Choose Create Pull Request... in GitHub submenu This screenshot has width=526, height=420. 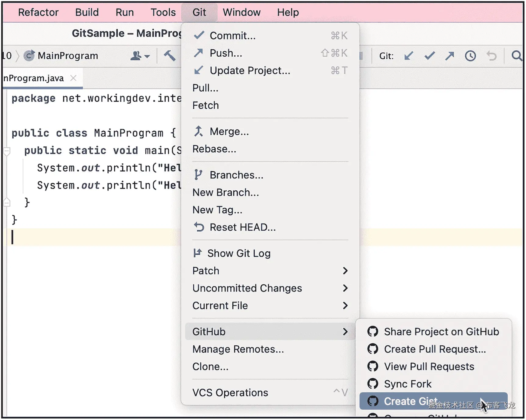click(435, 349)
